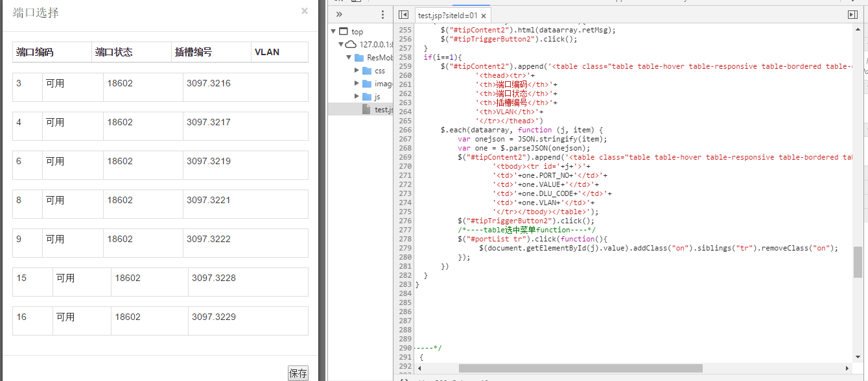Click VLAN value 3097.3229
868x381 pixels.
(214, 317)
